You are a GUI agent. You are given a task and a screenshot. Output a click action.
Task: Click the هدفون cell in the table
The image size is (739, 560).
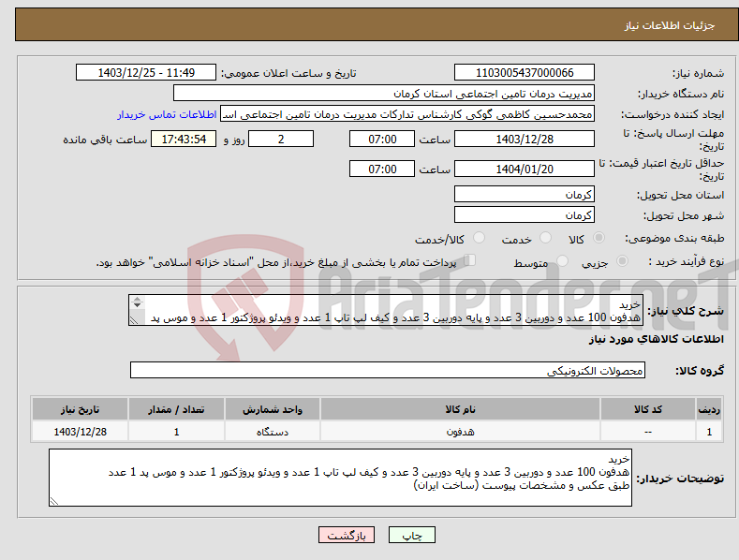(x=460, y=432)
